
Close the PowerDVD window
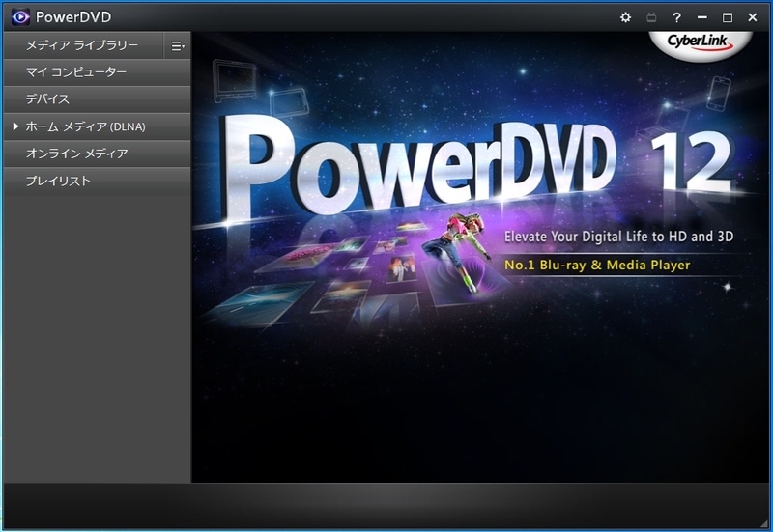[753, 17]
